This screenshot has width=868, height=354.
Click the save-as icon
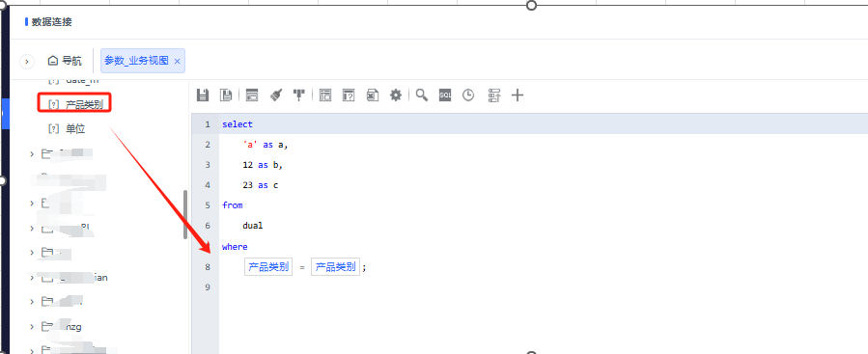226,95
